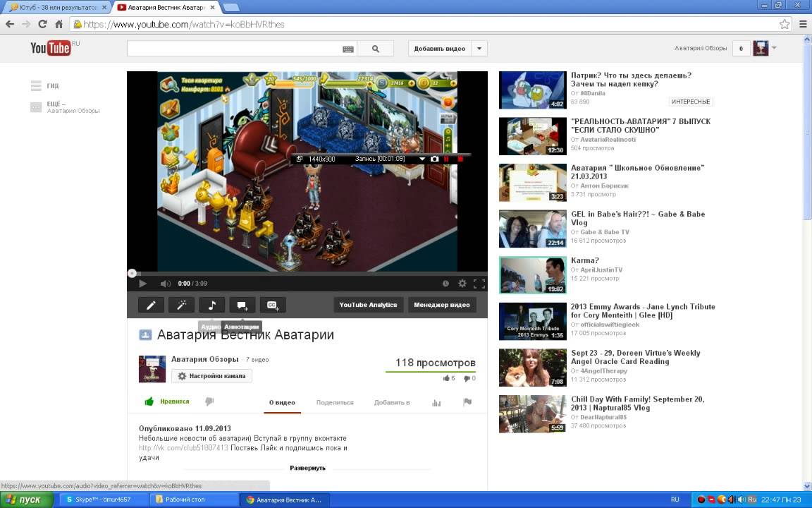Open the Патрик? Что ты здесь делаешь video thumbnail
The width and height of the screenshot is (812, 508).
pos(532,90)
